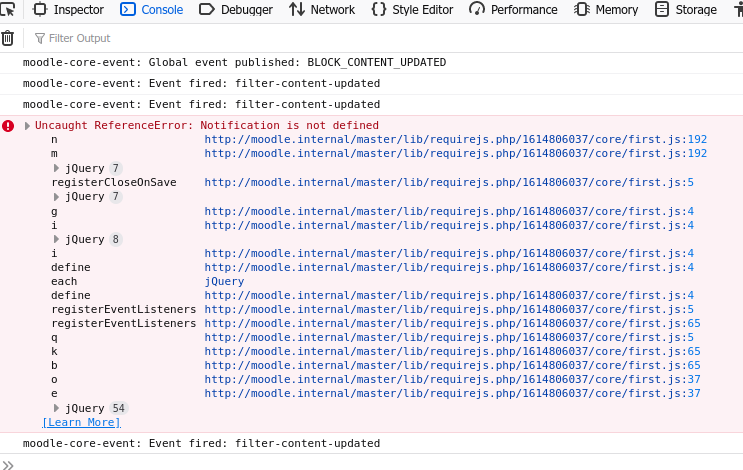
Task: Open the Style Editor tab
Action: point(412,9)
